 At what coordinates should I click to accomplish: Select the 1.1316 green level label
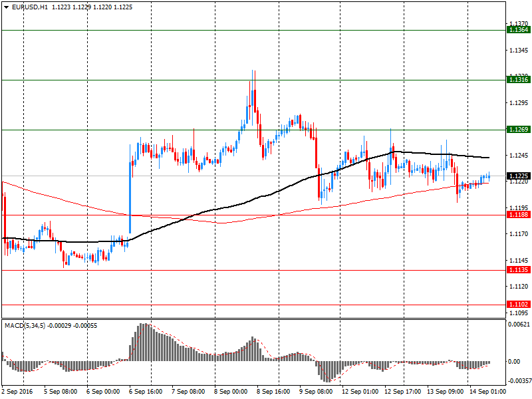click(x=518, y=80)
